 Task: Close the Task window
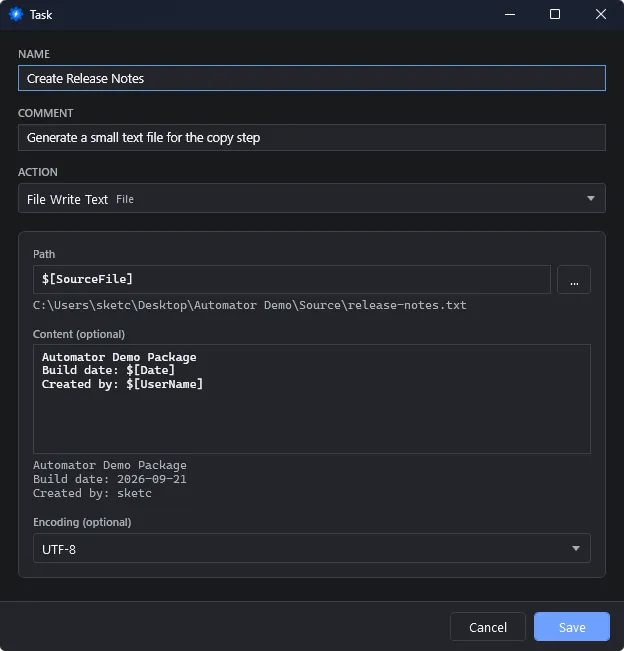tap(601, 15)
